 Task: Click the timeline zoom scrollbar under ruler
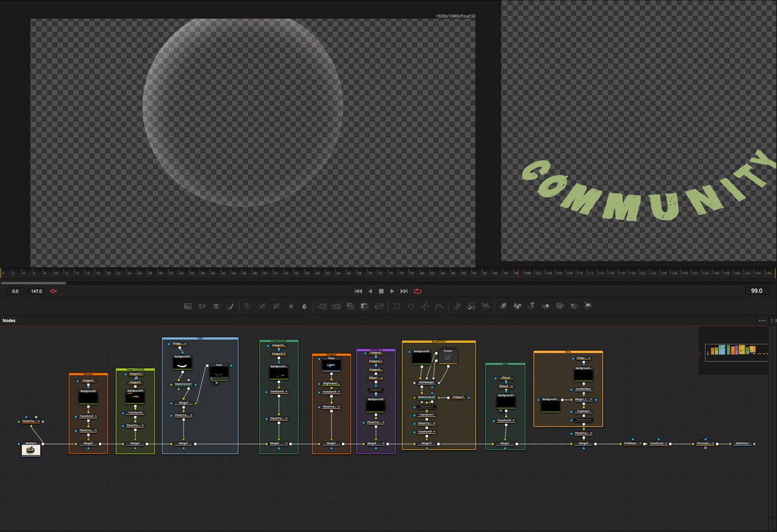click(x=34, y=283)
